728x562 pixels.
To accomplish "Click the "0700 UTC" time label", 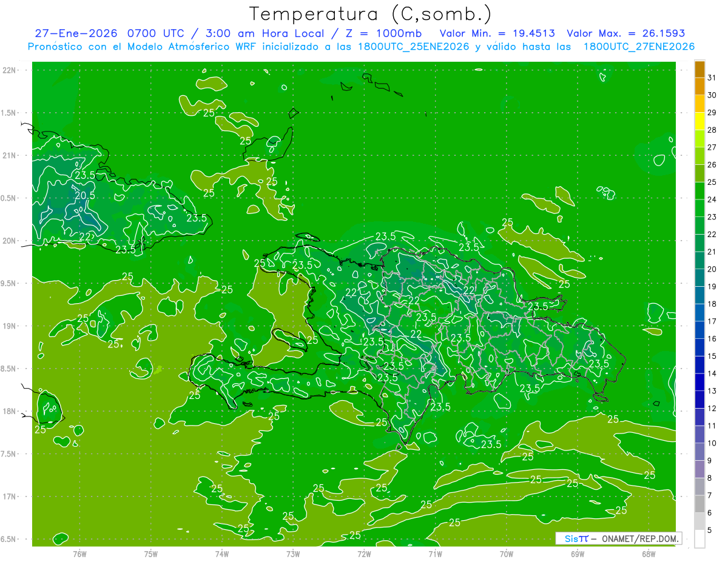I will (x=157, y=33).
